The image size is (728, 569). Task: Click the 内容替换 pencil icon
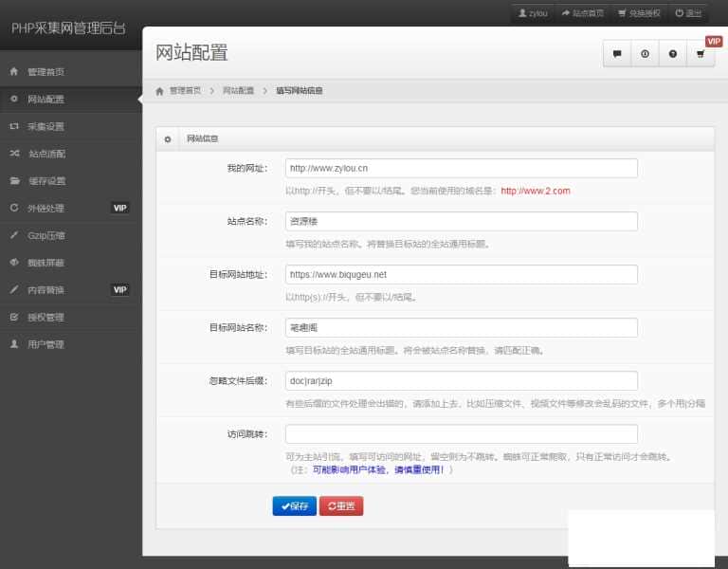pos(14,290)
